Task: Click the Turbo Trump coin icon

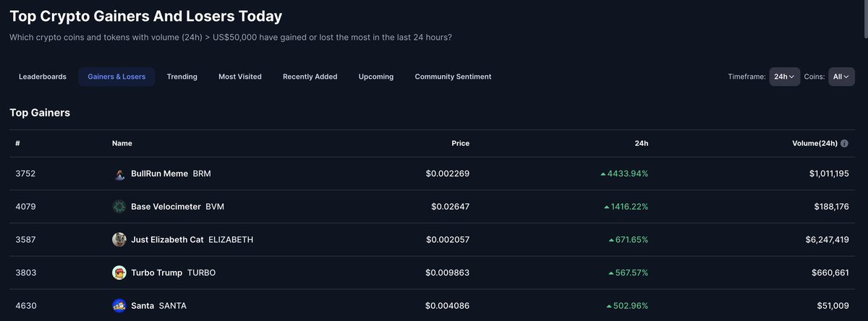Action: point(119,273)
